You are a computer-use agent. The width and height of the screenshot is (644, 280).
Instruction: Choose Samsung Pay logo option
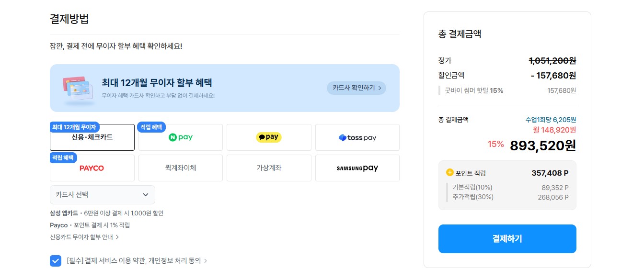pyautogui.click(x=357, y=168)
